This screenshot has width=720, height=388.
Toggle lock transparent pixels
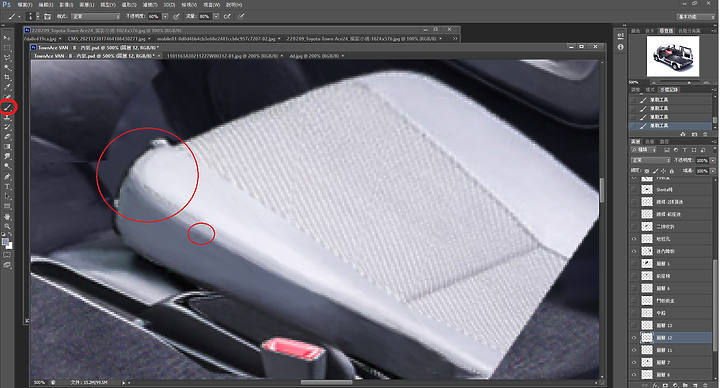(647, 171)
